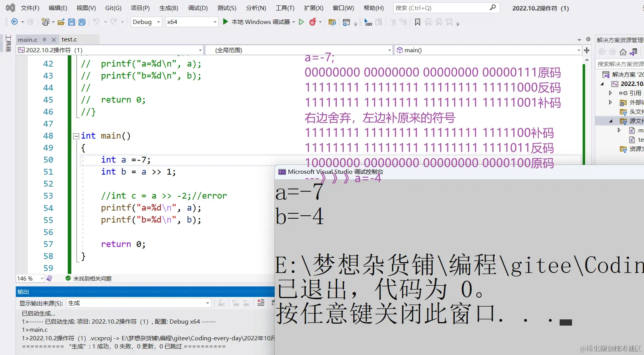The image size is (644, 355).
Task: Open Find in Files via folder-magnifier icon
Action: [x=332, y=22]
